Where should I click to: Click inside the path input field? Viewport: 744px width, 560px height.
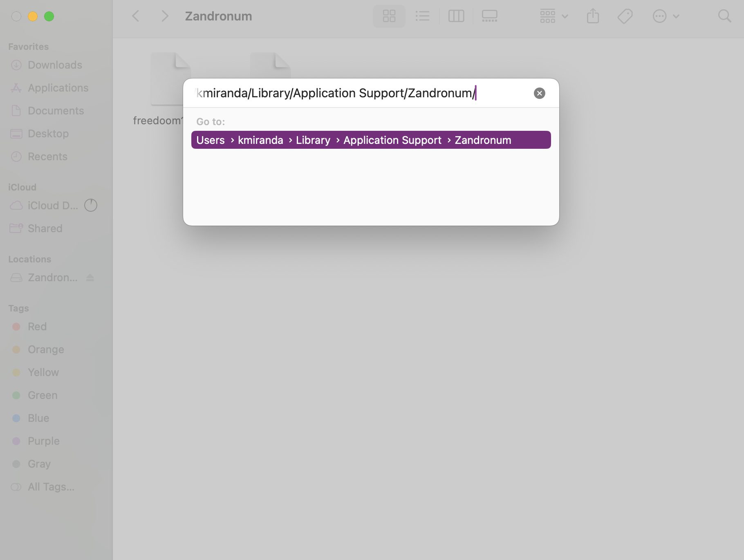click(x=362, y=93)
